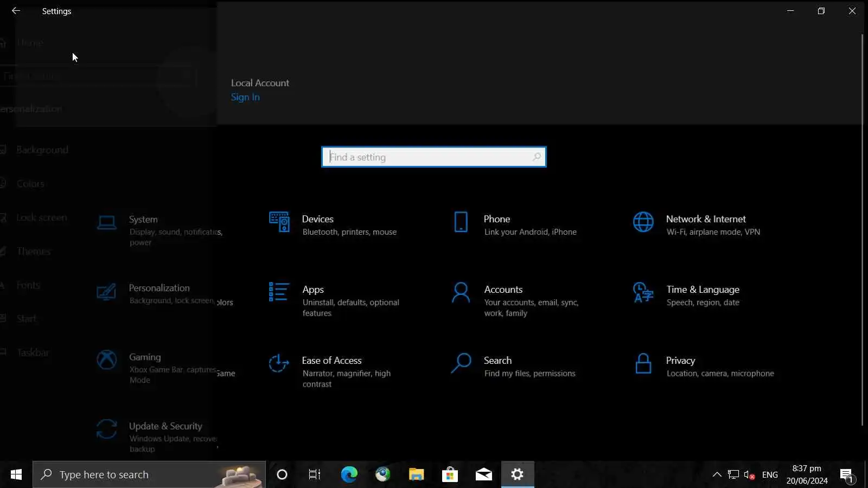Click ENG language indicator in tray
This screenshot has height=488, width=868.
tap(770, 475)
